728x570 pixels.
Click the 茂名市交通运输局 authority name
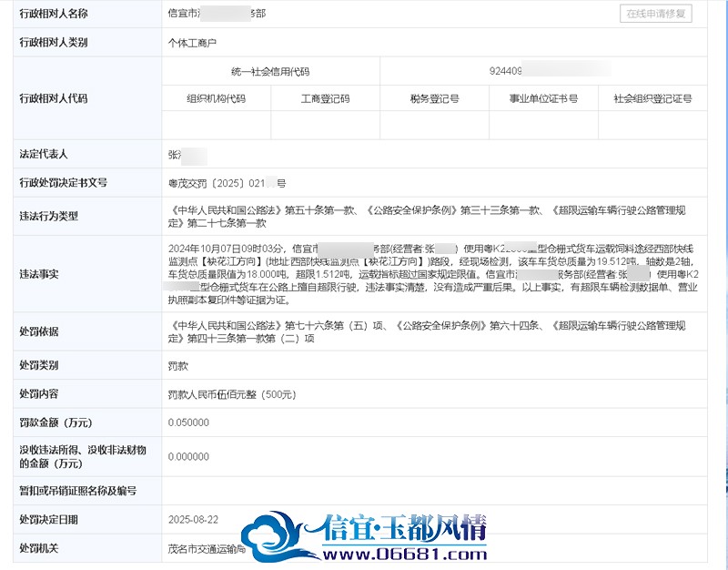pyautogui.click(x=207, y=549)
